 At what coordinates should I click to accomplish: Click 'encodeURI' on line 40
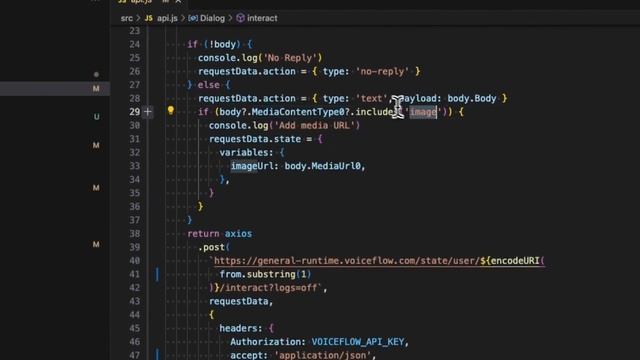coord(515,261)
